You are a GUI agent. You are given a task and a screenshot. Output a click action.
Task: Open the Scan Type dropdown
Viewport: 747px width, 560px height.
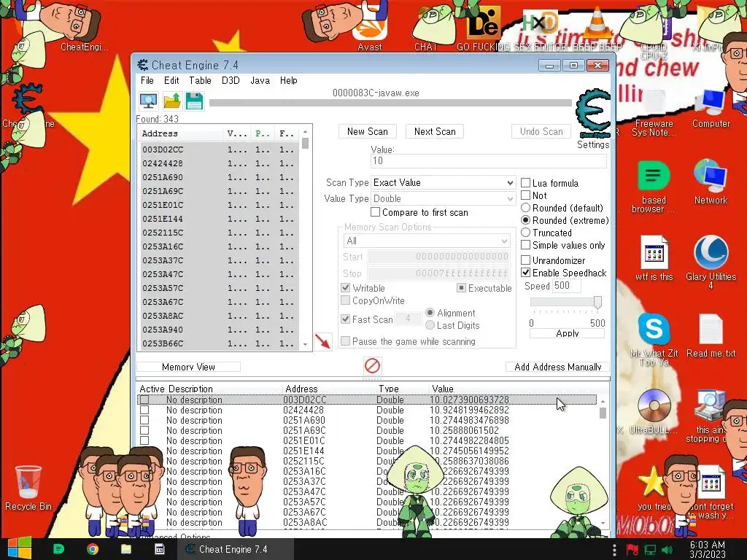[443, 183]
